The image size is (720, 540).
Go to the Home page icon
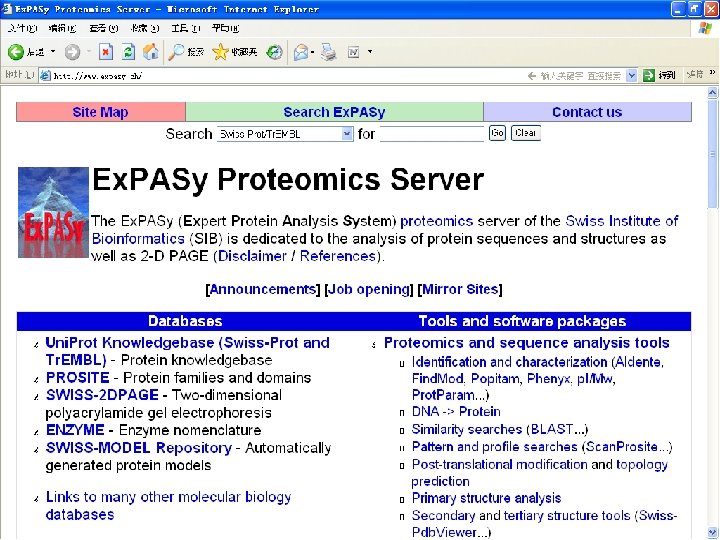click(150, 52)
